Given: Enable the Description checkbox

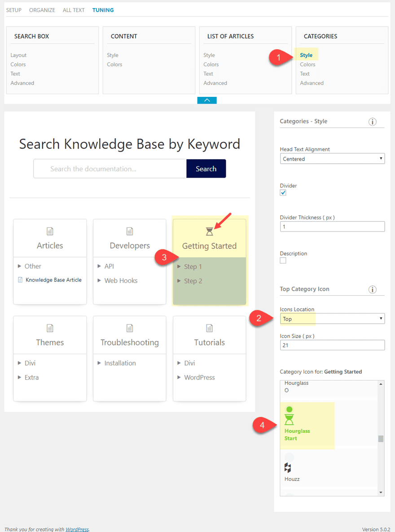Looking at the screenshot, I should coord(283,261).
